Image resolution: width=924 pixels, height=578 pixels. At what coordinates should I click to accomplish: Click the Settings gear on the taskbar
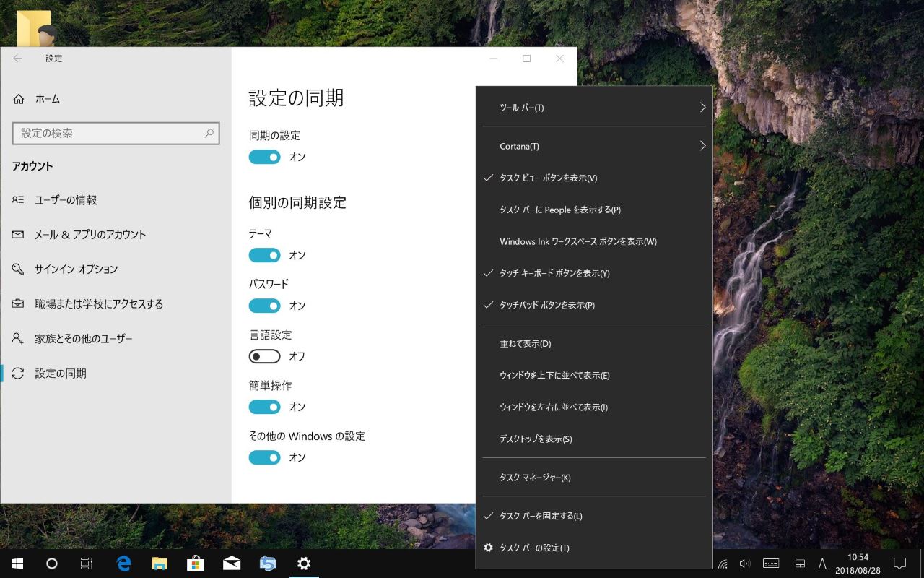point(304,564)
